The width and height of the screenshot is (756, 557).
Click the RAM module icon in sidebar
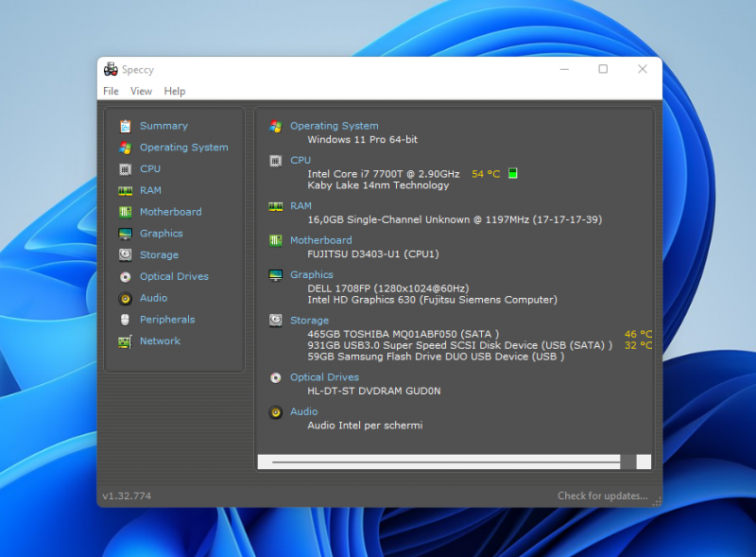[x=125, y=190]
